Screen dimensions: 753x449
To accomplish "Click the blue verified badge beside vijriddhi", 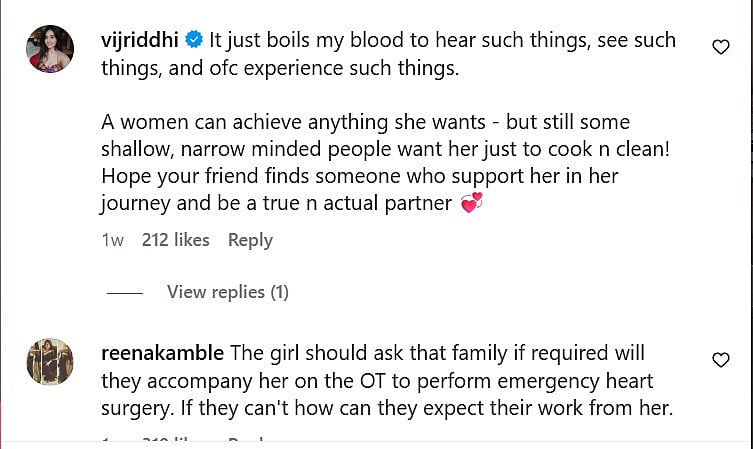I will 195,41.
